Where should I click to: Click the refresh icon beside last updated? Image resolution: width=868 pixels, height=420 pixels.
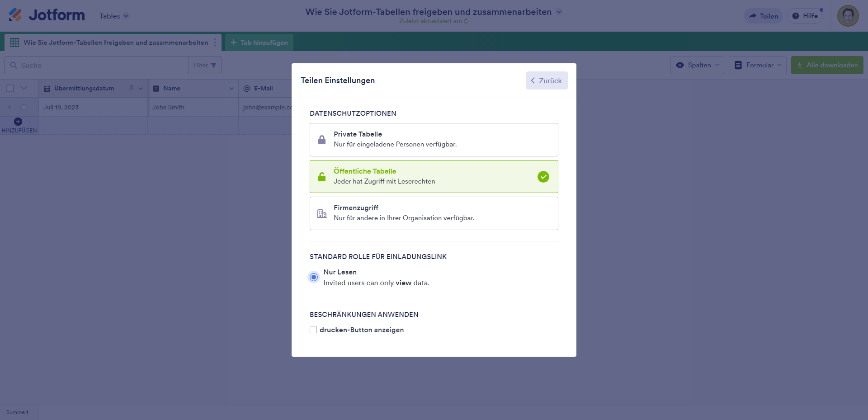(466, 21)
